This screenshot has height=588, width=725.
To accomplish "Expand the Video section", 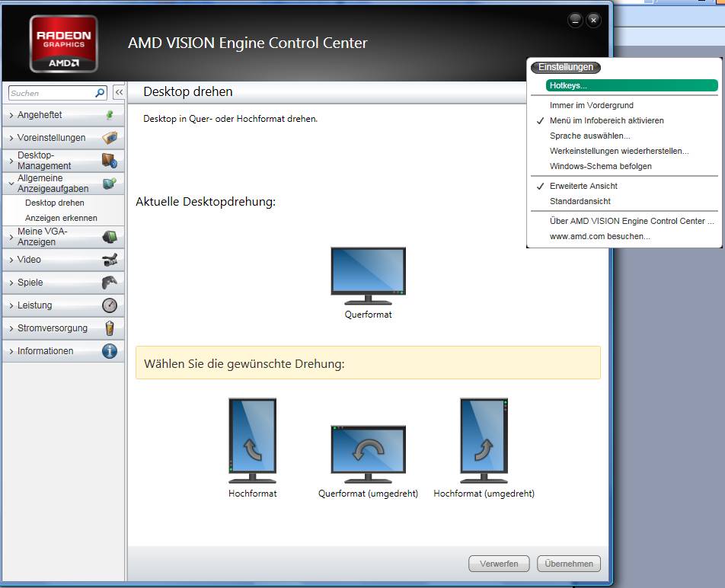I will [63, 260].
